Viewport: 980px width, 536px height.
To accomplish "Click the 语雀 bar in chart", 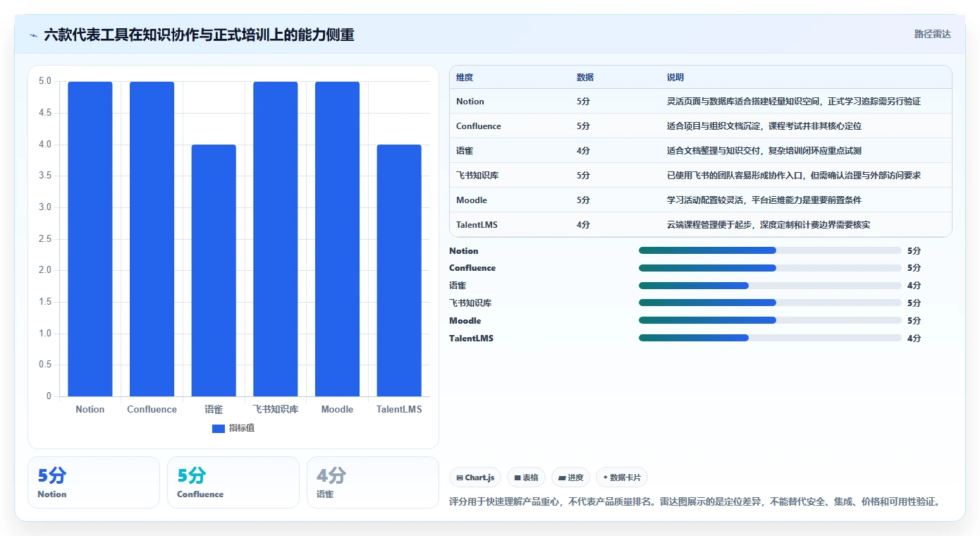I will tap(214, 270).
